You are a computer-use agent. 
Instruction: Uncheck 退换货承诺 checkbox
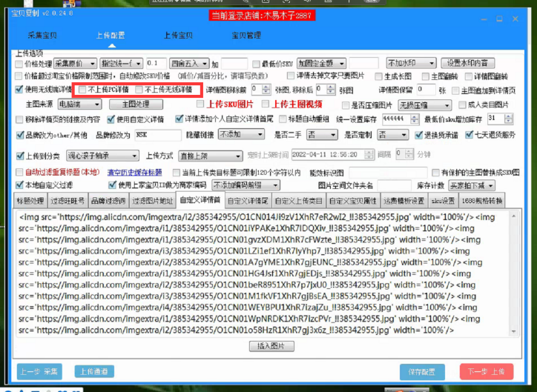click(x=418, y=135)
